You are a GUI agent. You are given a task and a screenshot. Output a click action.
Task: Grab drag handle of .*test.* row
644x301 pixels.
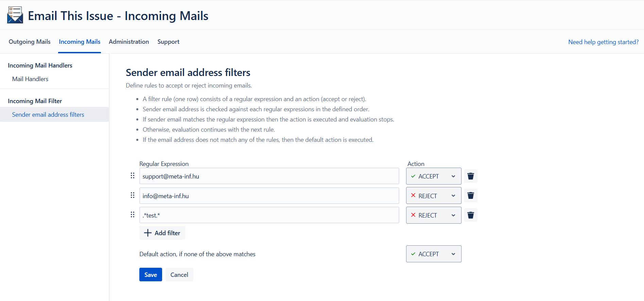[133, 215]
